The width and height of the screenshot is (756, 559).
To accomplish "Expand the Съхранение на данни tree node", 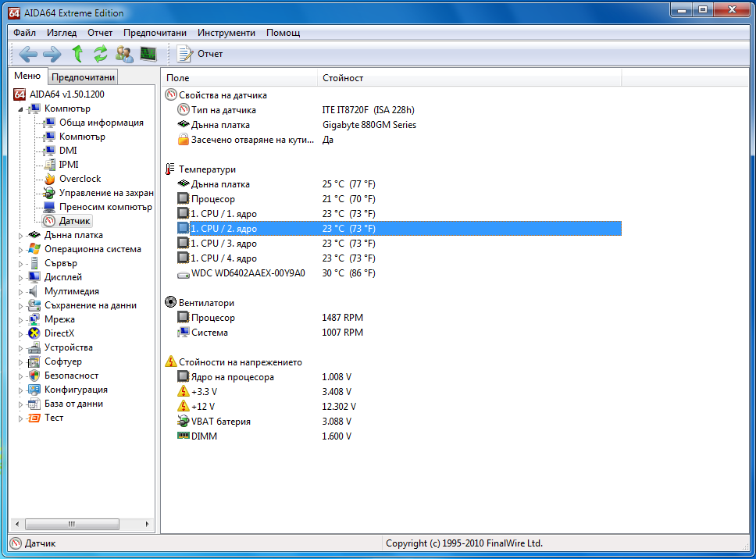I will [21, 305].
